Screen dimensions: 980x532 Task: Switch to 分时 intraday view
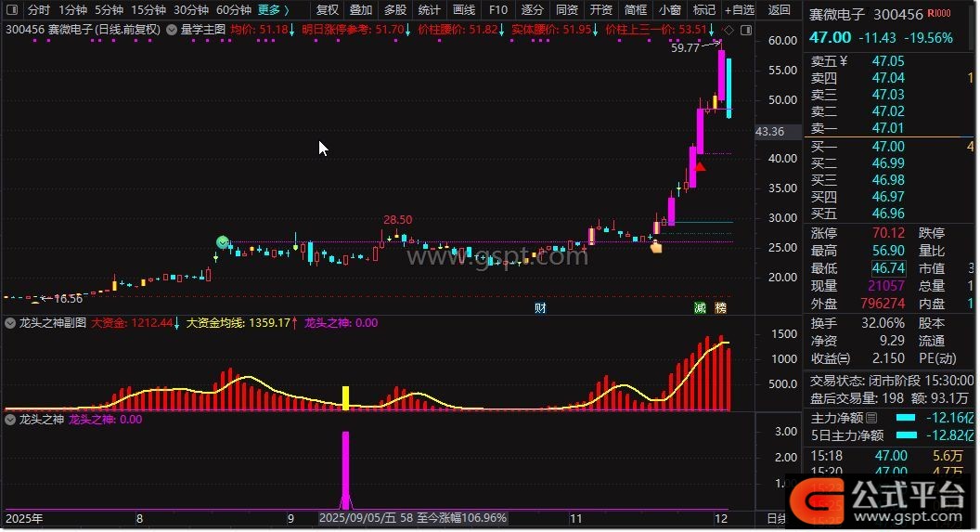[x=38, y=10]
